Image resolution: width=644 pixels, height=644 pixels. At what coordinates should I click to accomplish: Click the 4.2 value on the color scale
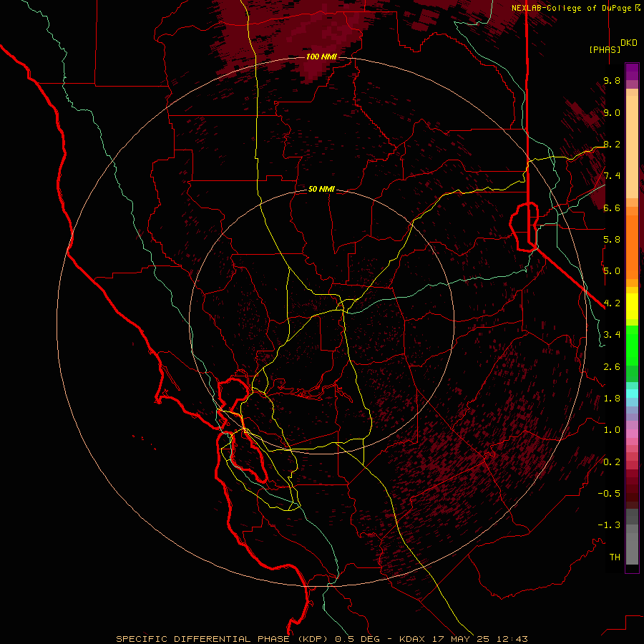[612, 303]
